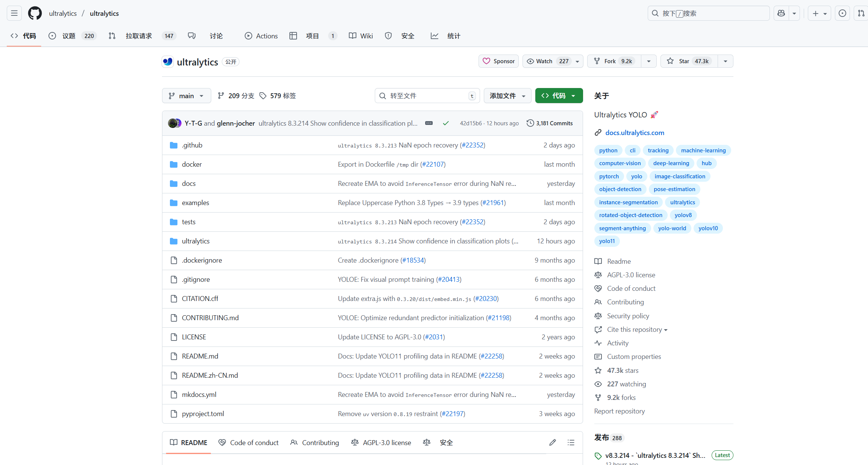Open the green 代码 dropdown button
This screenshot has width=868, height=465.
pos(559,96)
